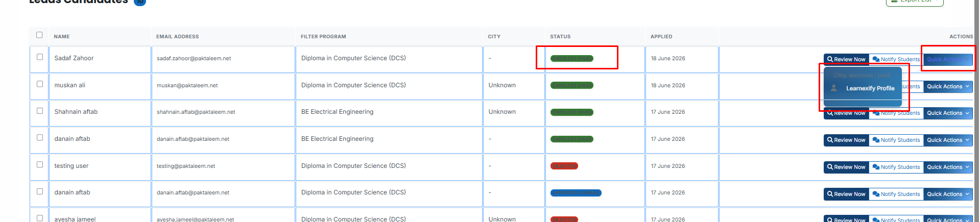The image size is (980, 222).
Task: Click Notify Students for danain aftab, Diploma in Computer Science
Action: pos(896,194)
